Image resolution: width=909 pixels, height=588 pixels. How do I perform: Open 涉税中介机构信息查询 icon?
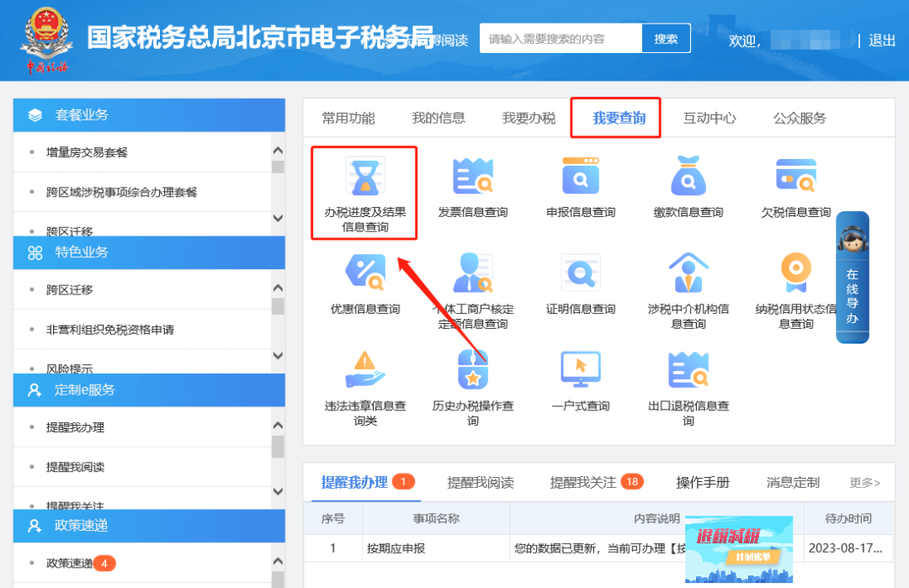pos(688,273)
